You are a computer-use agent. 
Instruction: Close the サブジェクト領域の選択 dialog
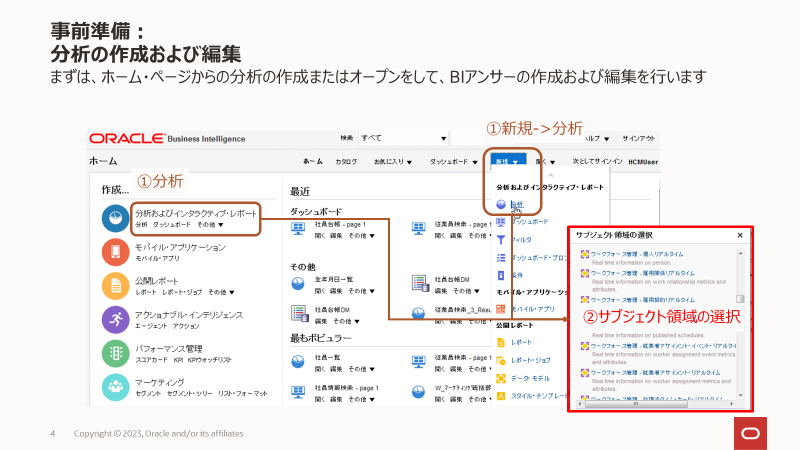click(740, 235)
